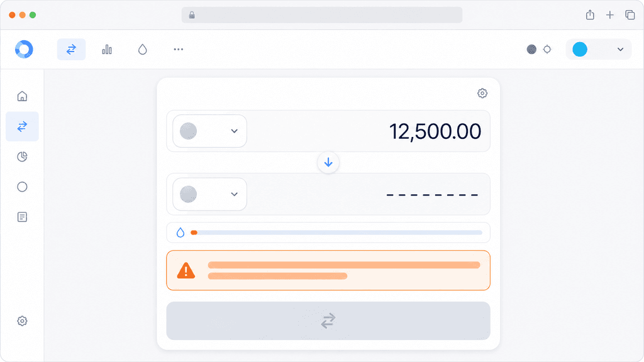Select the pie chart portfolio sidebar icon
This screenshot has width=644, height=362.
coord(22,156)
